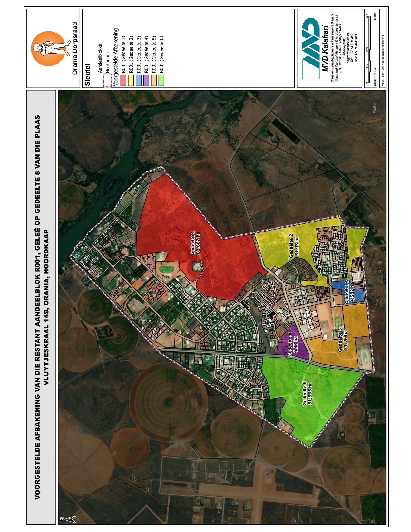Click legend label 'R001 (Gedeelte 5)'
Viewport: 411px width, 532px height.
coord(154,54)
